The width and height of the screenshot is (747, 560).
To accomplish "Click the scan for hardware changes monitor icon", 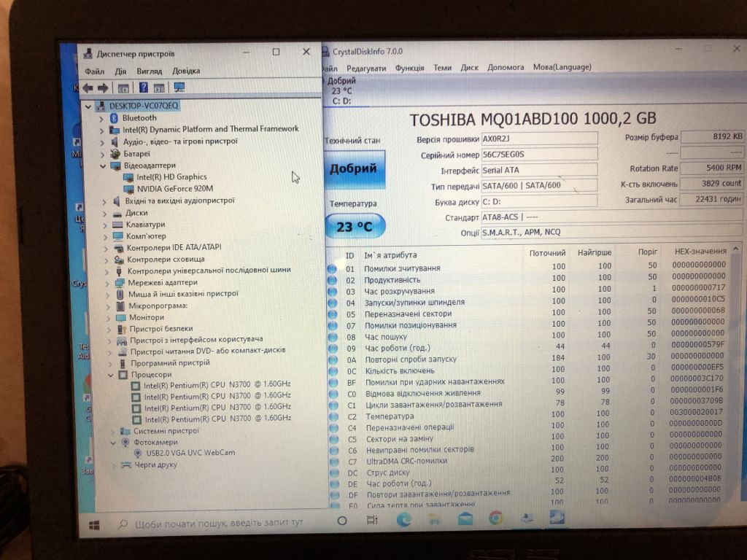I will 179,87.
